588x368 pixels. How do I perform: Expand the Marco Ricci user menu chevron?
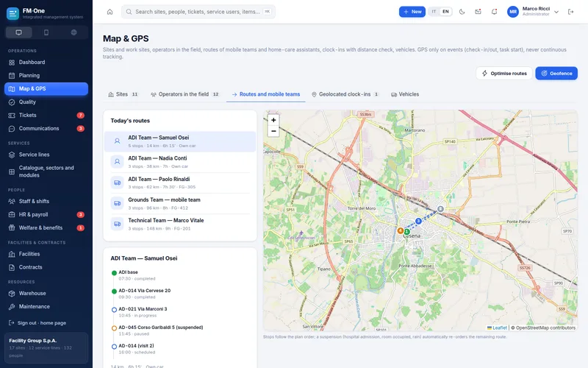(x=556, y=12)
